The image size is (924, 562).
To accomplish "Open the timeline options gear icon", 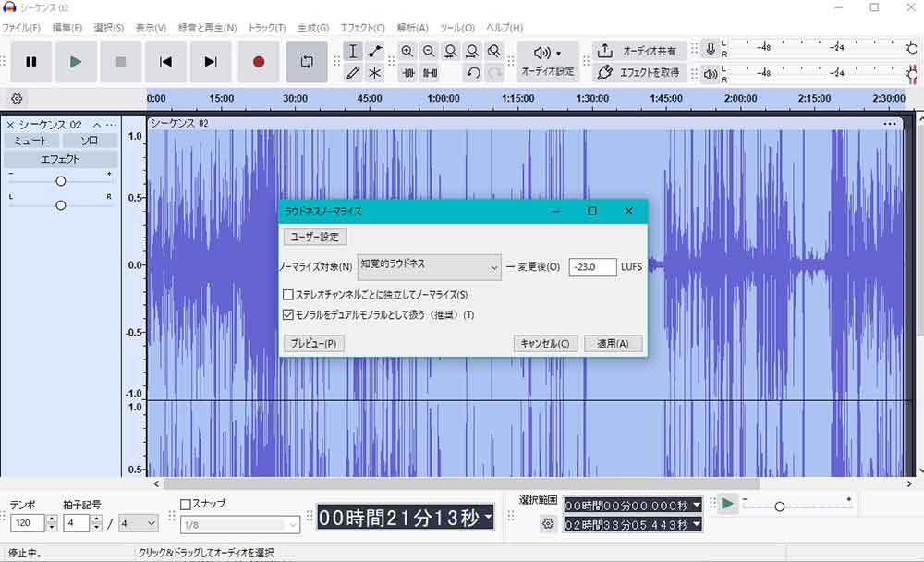I will point(17,99).
